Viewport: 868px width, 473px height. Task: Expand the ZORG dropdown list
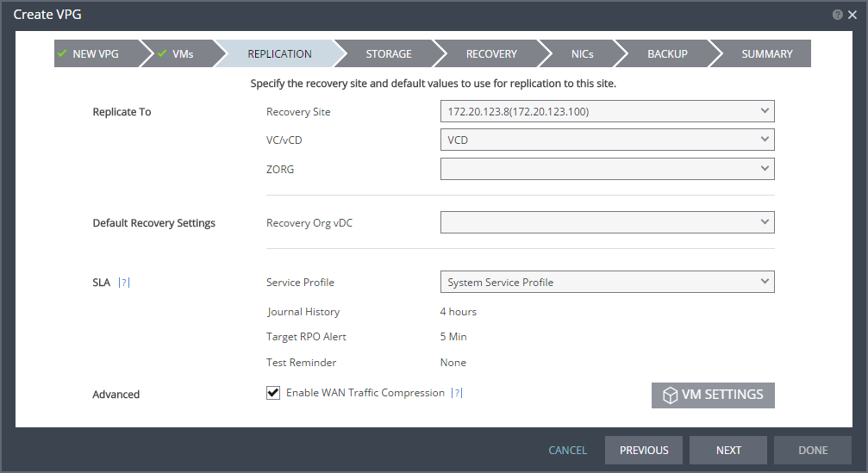(x=608, y=169)
